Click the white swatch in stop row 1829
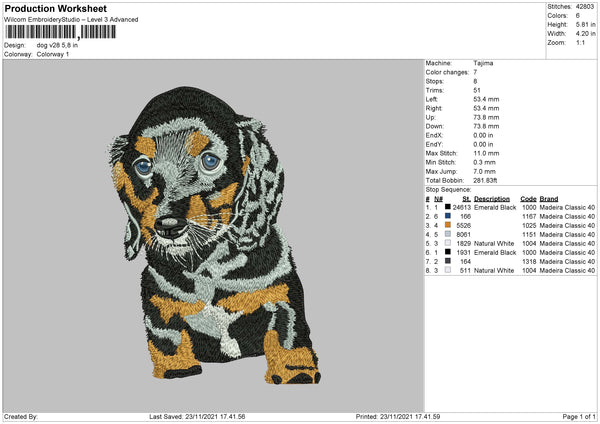The height and width of the screenshot is (424, 600). (447, 243)
